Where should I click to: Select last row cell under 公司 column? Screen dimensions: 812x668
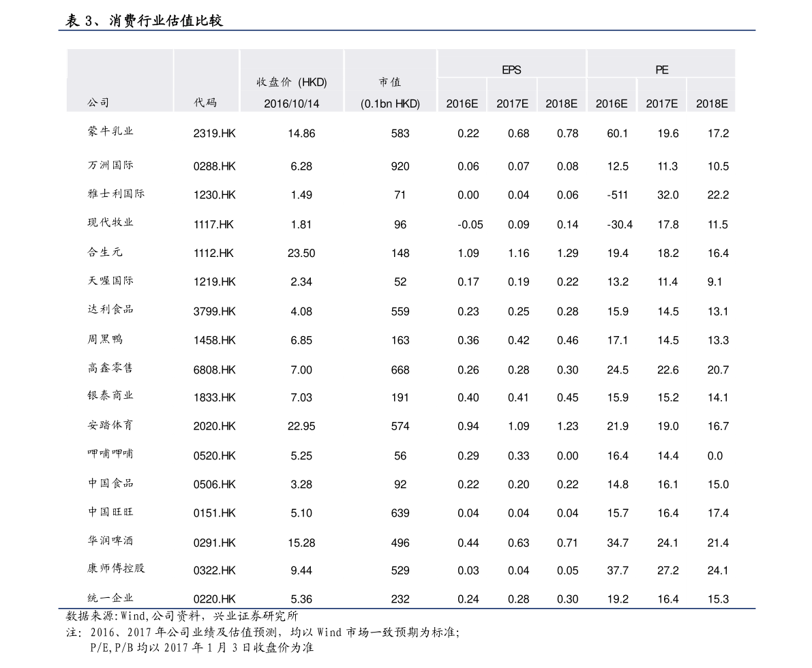120,592
